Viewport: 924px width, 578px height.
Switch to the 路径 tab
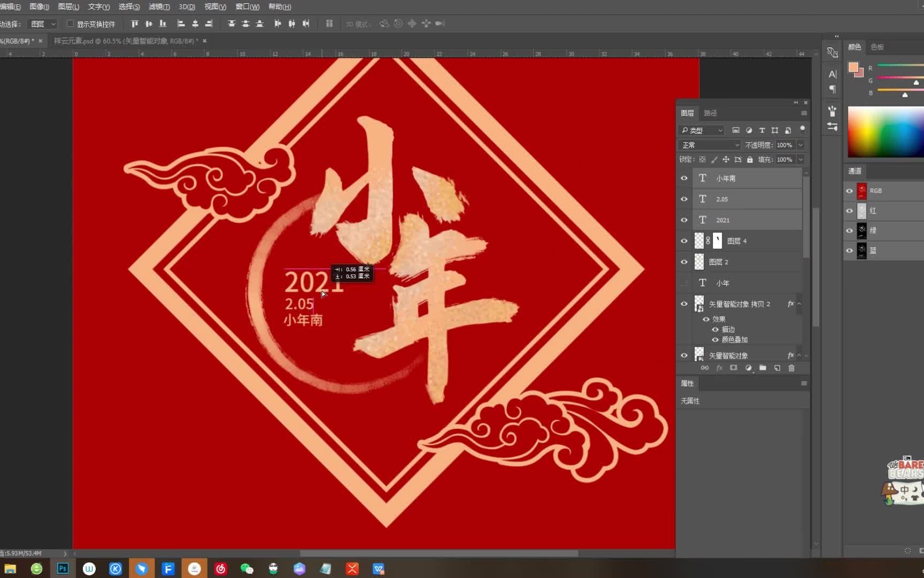click(x=711, y=113)
